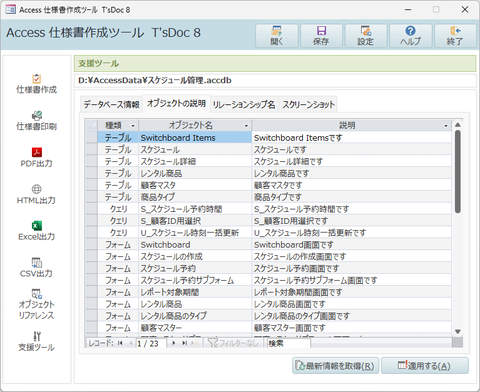Select PDF出力 in the sidebar
The width and height of the screenshot is (480, 392).
(37, 157)
